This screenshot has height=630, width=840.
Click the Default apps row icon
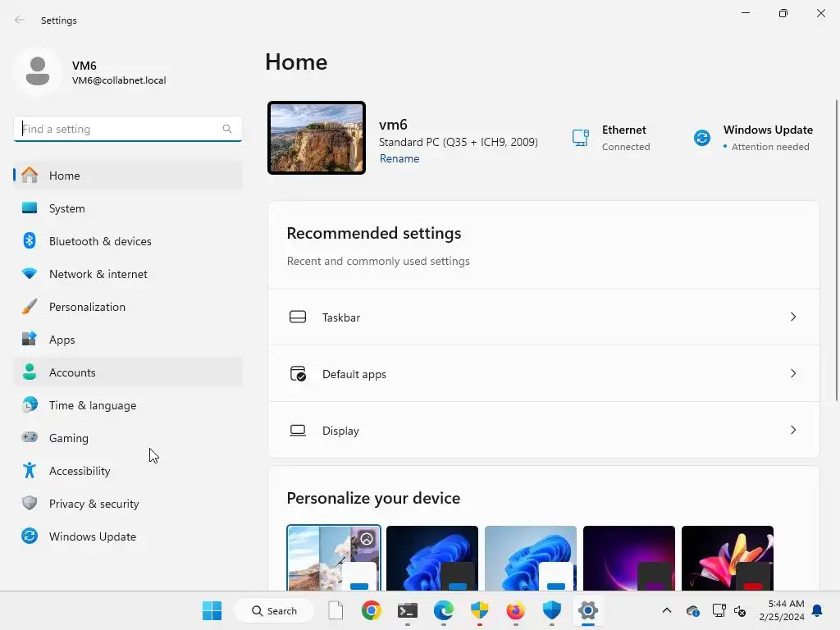point(298,373)
